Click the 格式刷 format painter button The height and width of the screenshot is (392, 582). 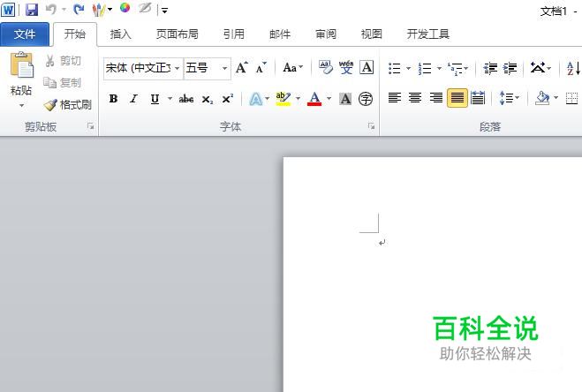pos(67,105)
